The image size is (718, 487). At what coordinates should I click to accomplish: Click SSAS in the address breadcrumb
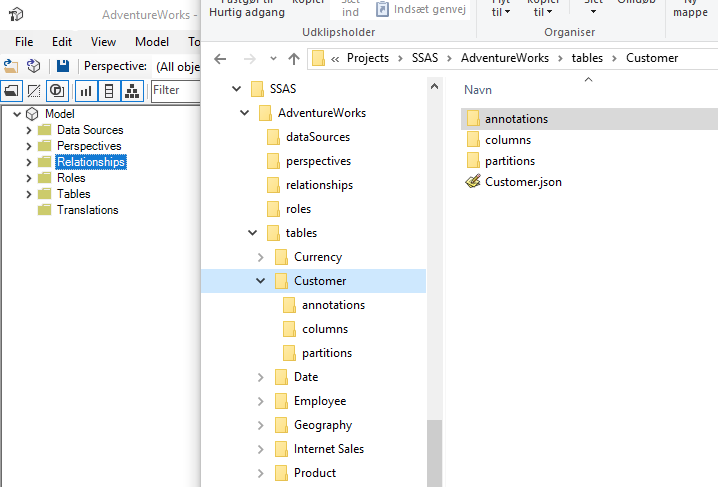point(425,58)
